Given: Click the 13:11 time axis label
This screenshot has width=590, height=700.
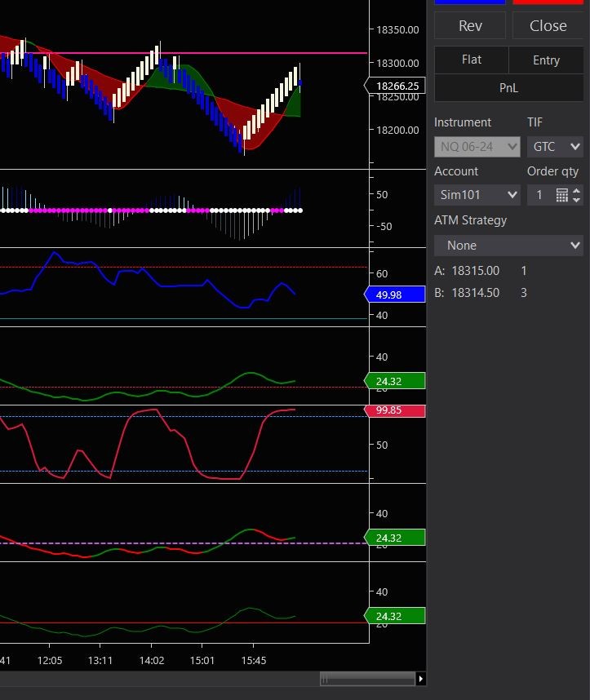Looking at the screenshot, I should tap(100, 660).
